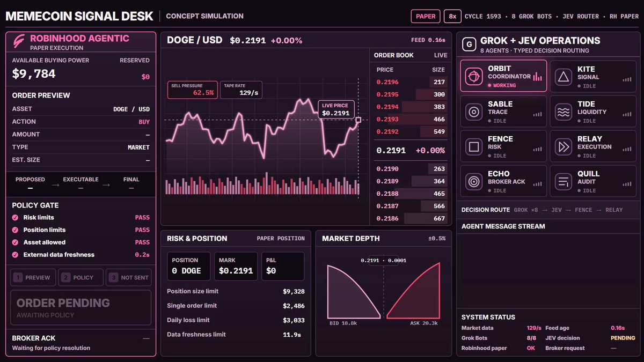The image size is (644, 362).
Task: Select the Preview step tab
Action: pos(32,277)
